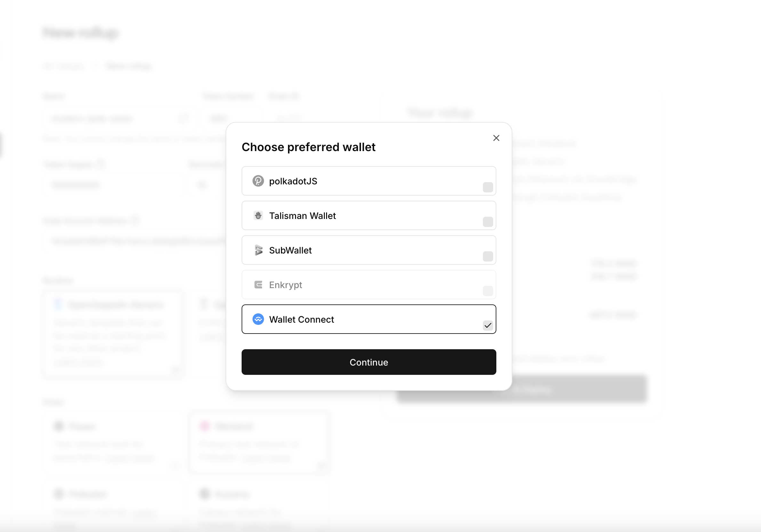
Task: Check the polkadotJS checkbox
Action: 488,187
